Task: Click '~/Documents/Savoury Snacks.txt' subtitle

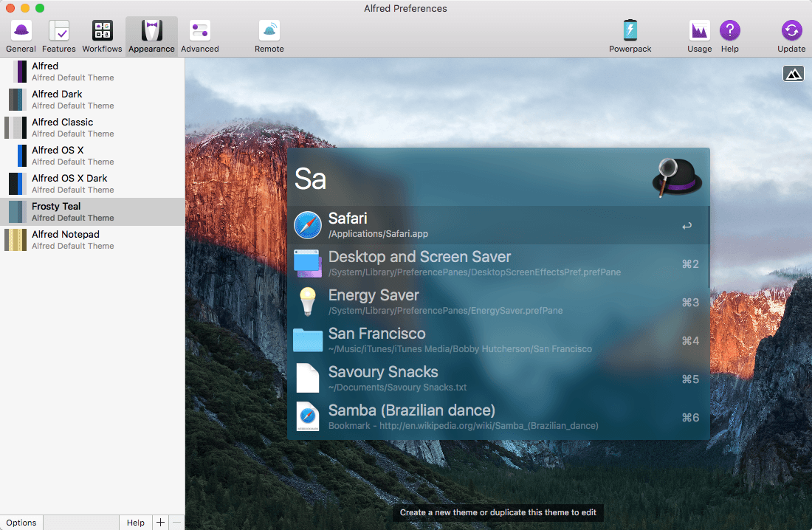Action: point(397,387)
